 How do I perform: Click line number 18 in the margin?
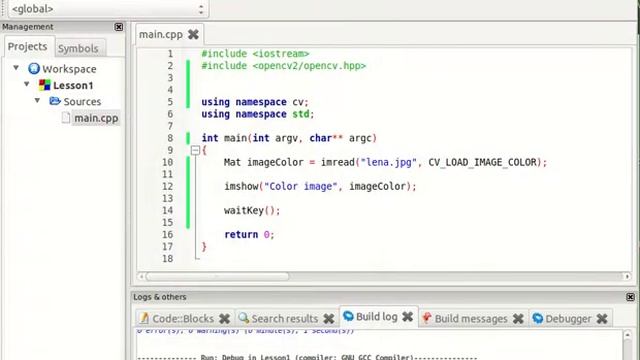click(167, 259)
